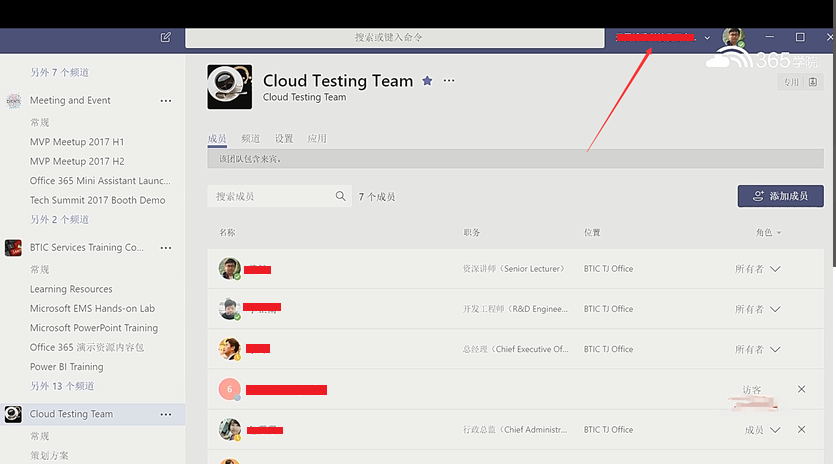The image size is (836, 464).
Task: Click the Cloud Testing Team coffee avatar
Action: (229, 87)
